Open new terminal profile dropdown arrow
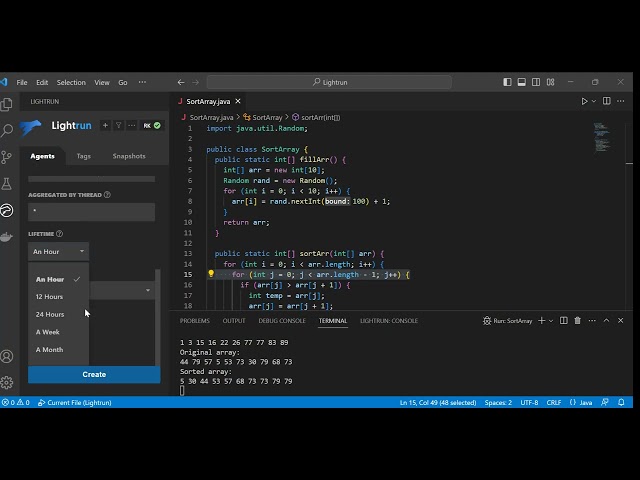Screen dimensions: 640x480 [x=551, y=320]
